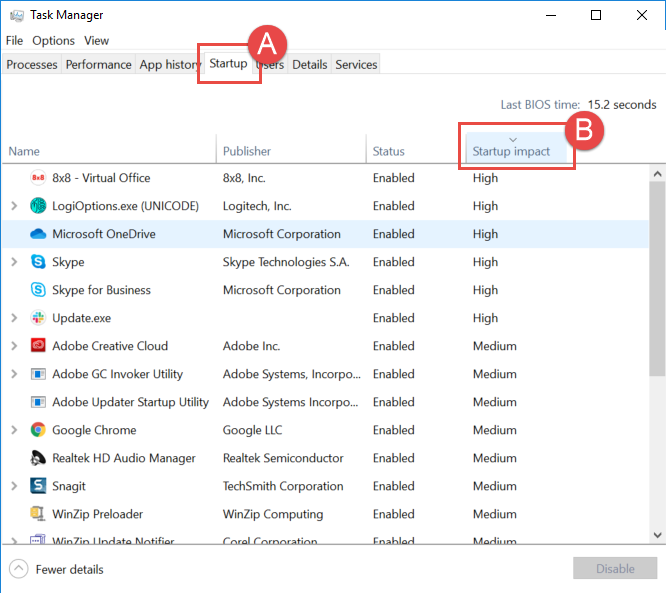Expand the Snagit row chevron
This screenshot has width=666, height=593.
pos(14,486)
